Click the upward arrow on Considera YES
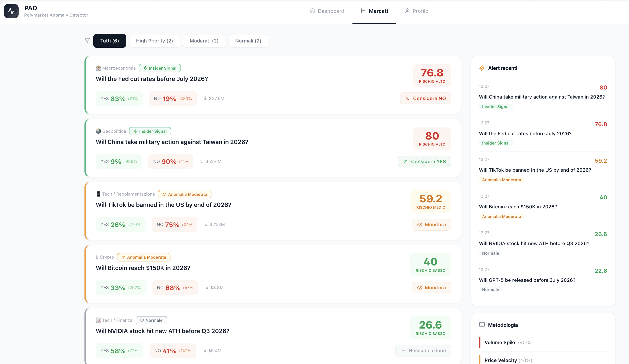This screenshot has width=629, height=364. (406, 161)
